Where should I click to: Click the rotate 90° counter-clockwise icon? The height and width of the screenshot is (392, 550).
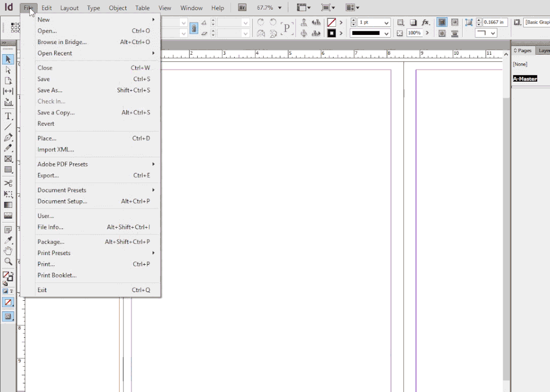click(x=273, y=23)
